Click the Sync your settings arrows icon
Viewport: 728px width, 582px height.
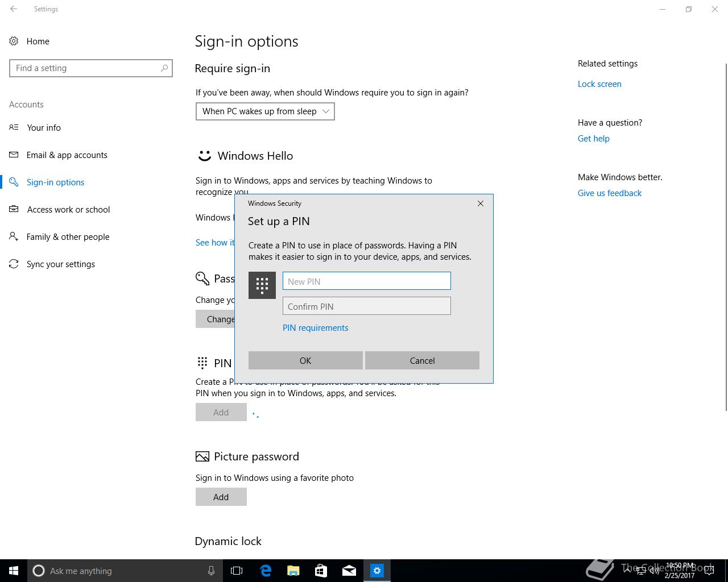click(x=14, y=264)
